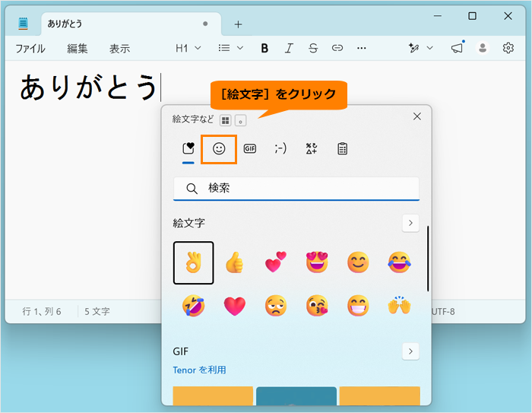Insert the kissing wink face emoji
The width and height of the screenshot is (532, 413).
pyautogui.click(x=317, y=306)
